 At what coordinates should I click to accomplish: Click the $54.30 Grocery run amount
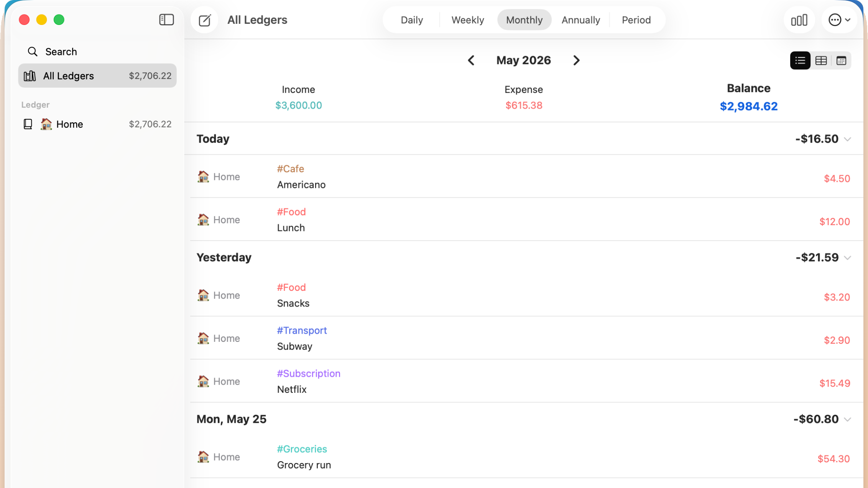point(833,458)
